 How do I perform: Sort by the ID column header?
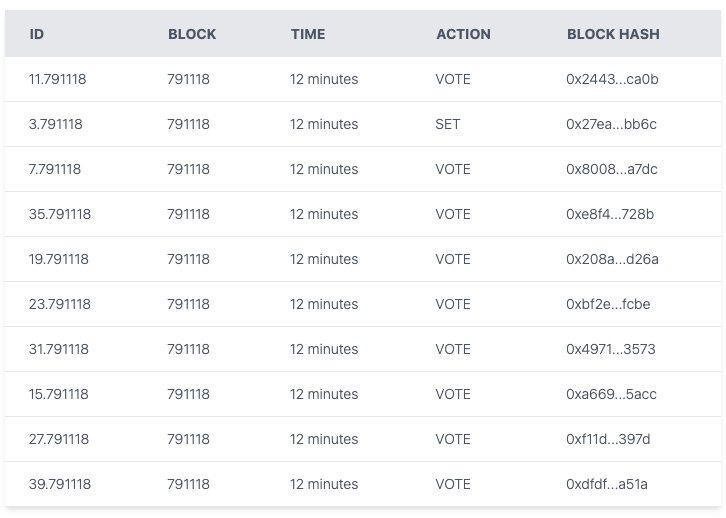[37, 34]
